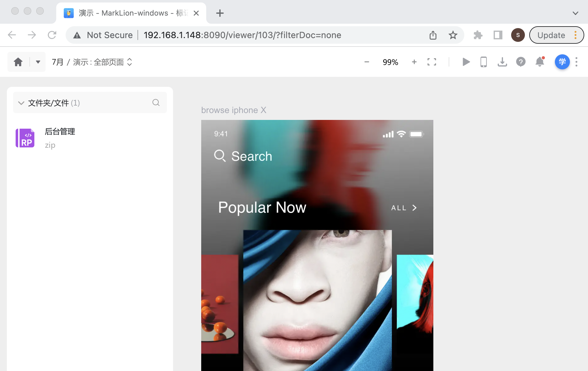Bookmark the page with the star icon
The height and width of the screenshot is (371, 588).
pos(453,35)
